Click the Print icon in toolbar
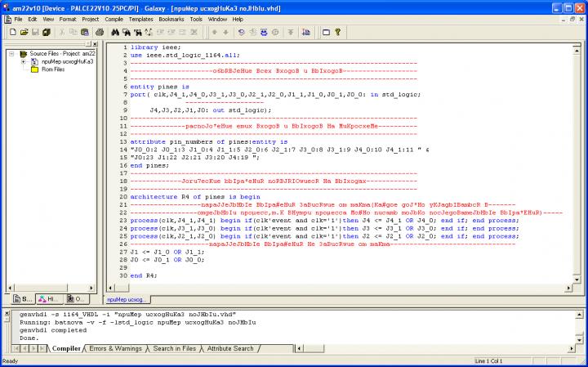The image size is (588, 367). (x=99, y=32)
